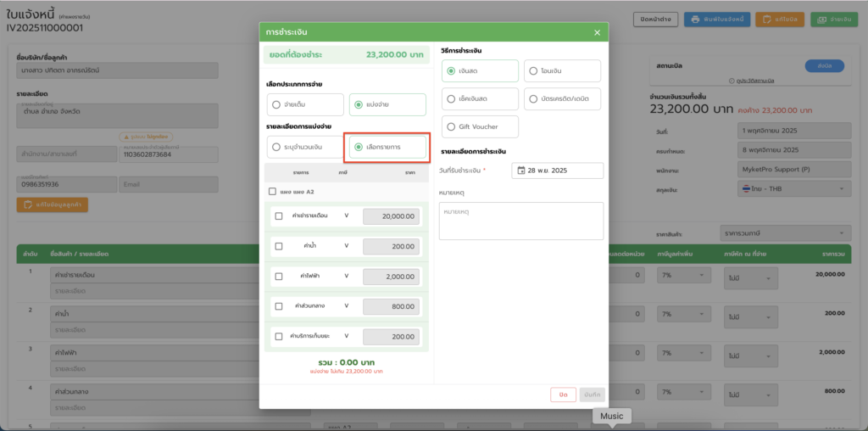The height and width of the screenshot is (431, 868).
Task: Click the Thai flag icon in currency field
Action: [x=745, y=188]
